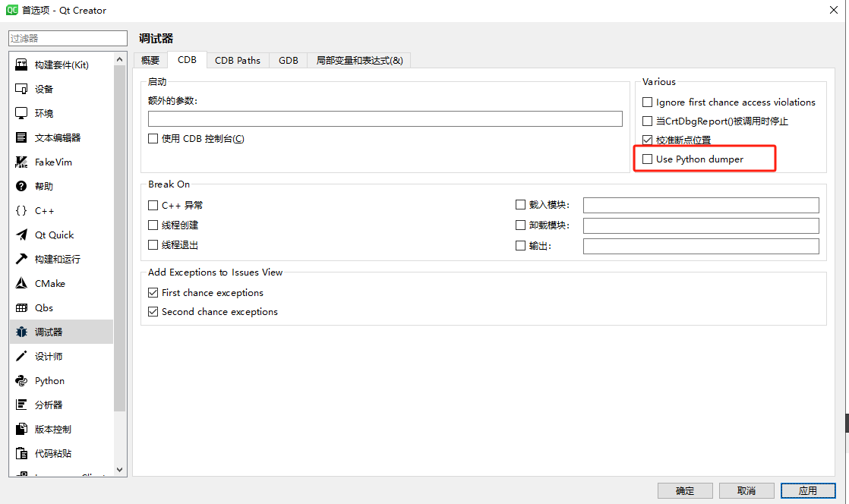Open the 代码粘贴 clipboard icon
This screenshot has width=849, height=504.
(x=21, y=453)
